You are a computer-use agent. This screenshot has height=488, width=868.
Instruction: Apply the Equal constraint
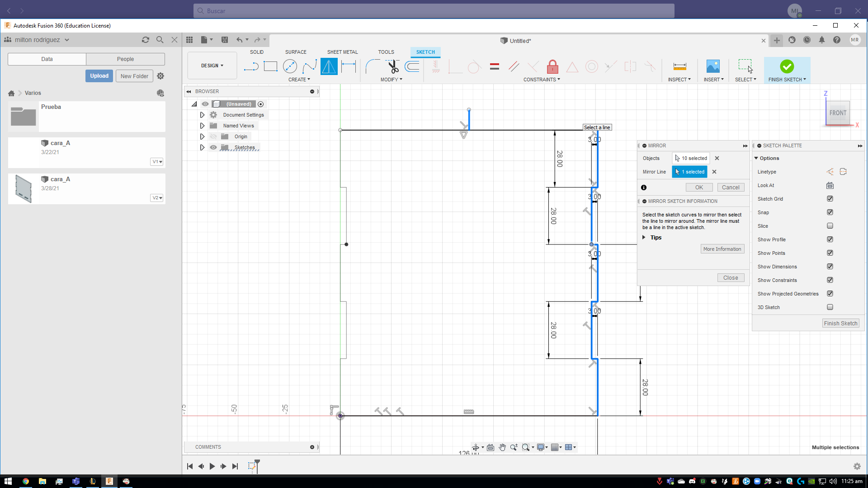(x=495, y=67)
